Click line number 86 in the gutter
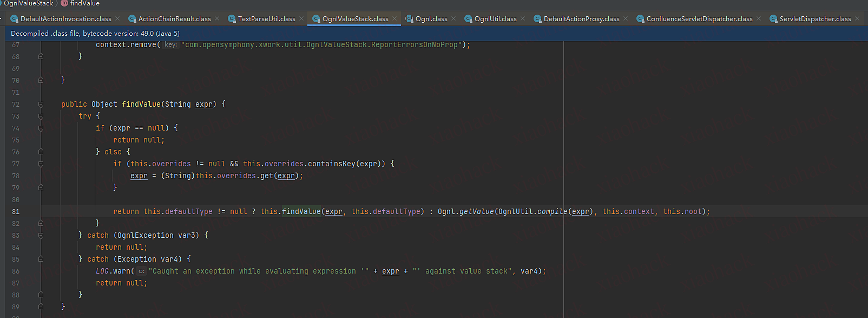This screenshot has width=868, height=318. tap(16, 271)
